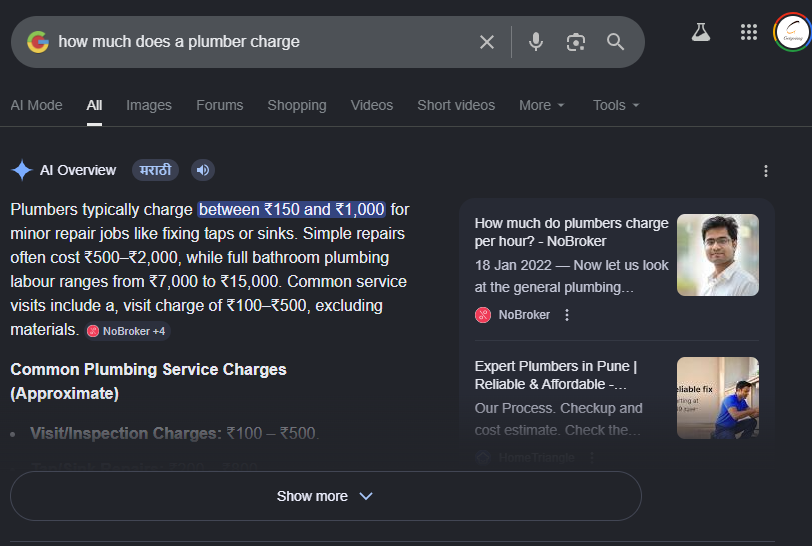Switch to AI Mode tab
This screenshot has width=812, height=546.
point(36,105)
